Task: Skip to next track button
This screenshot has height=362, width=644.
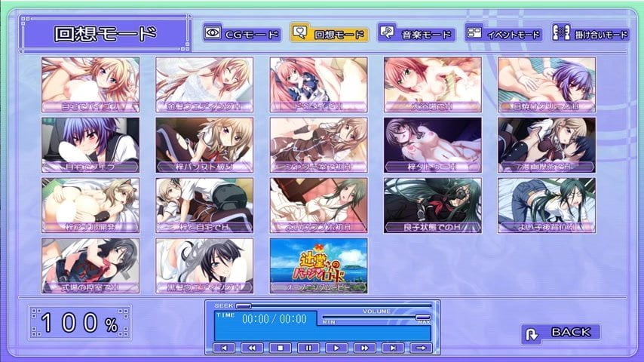Action: 393,348
